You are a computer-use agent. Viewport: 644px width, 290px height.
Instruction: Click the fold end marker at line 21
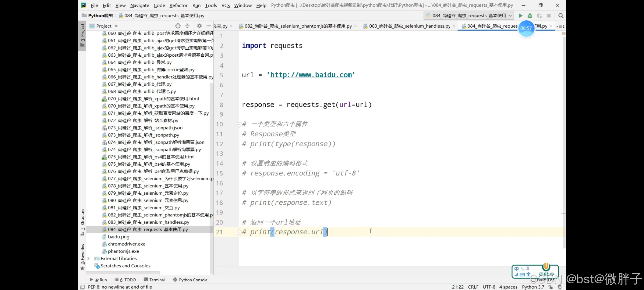[239, 232]
